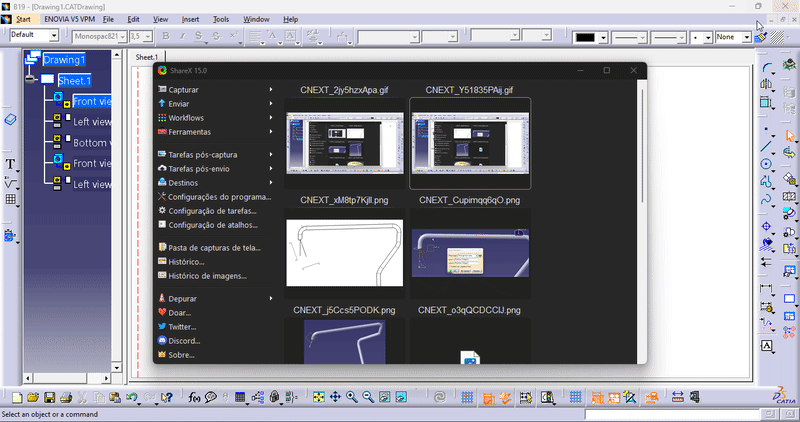
Task: Open the Start menu in CATIA
Action: pyautogui.click(x=23, y=19)
